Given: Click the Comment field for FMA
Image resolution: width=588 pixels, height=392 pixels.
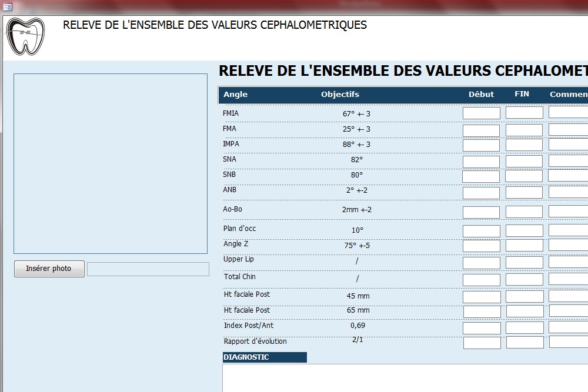Looking at the screenshot, I should coord(568,129).
